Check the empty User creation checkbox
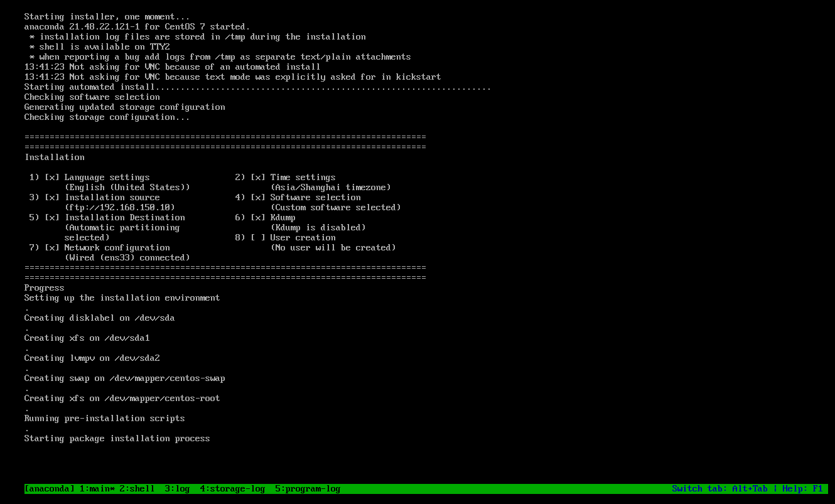Image resolution: width=835 pixels, height=504 pixels. coord(258,238)
